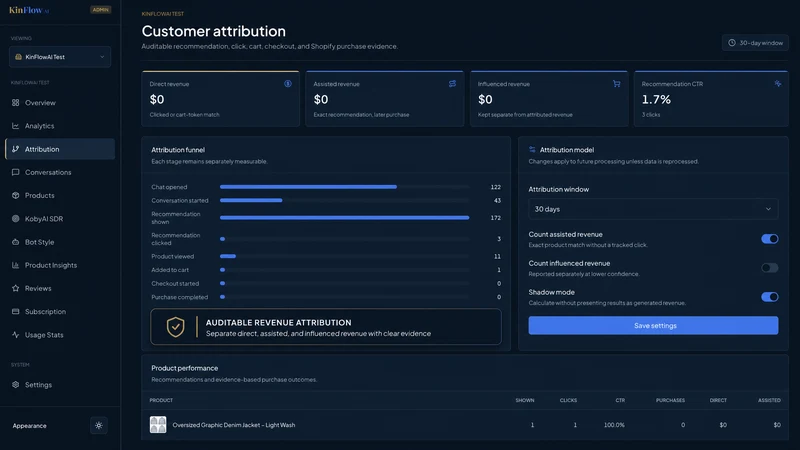Screen dimensions: 800x450
Task: Click the Conversation started funnel bar
Action: 251,201
